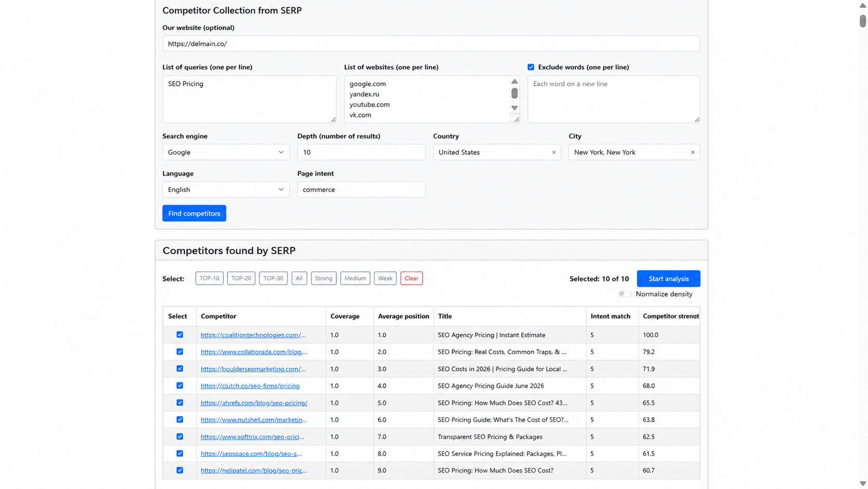
Task: Open the boulderseomarketing.com link
Action: tap(253, 369)
